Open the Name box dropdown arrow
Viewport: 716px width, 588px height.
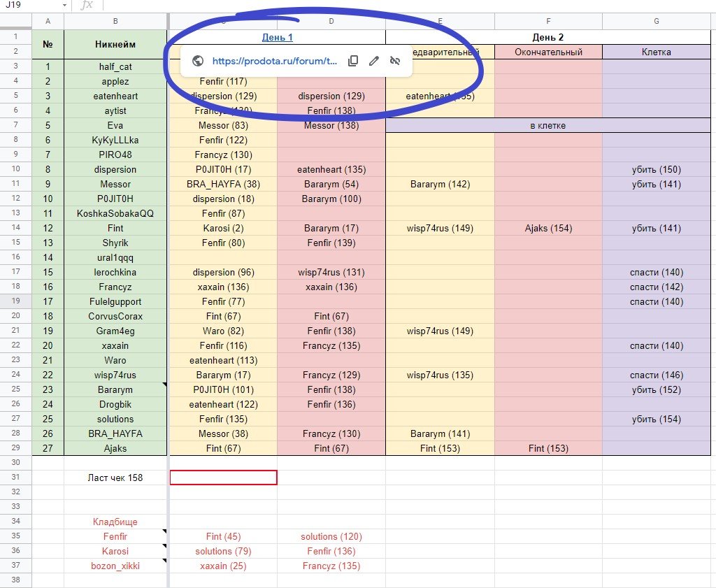(64, 6)
